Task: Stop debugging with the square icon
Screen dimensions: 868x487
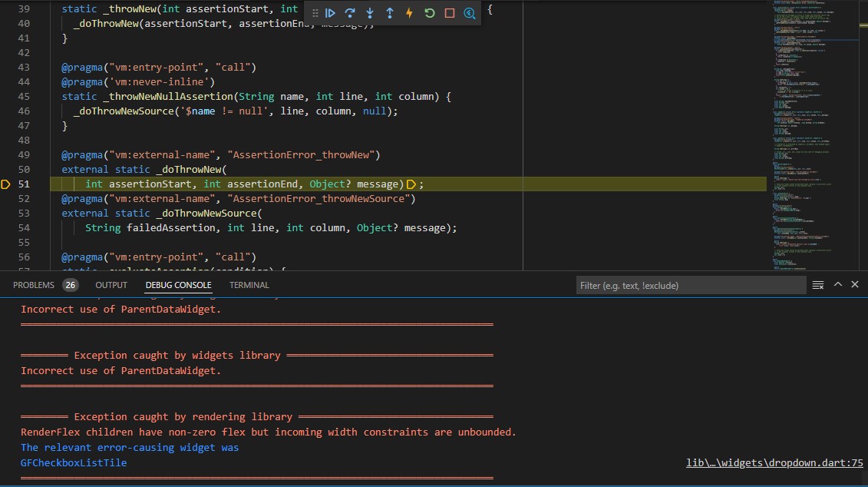Action: 450,13
